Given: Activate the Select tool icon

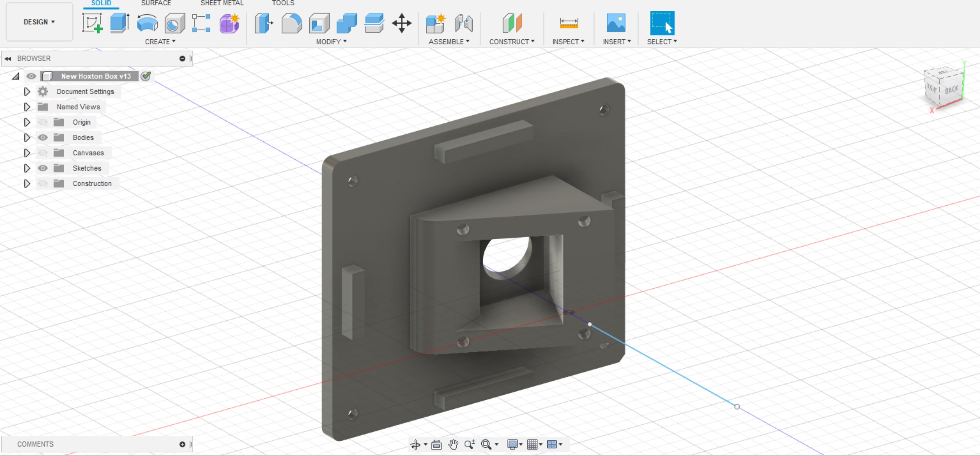Looking at the screenshot, I should click(x=662, y=23).
